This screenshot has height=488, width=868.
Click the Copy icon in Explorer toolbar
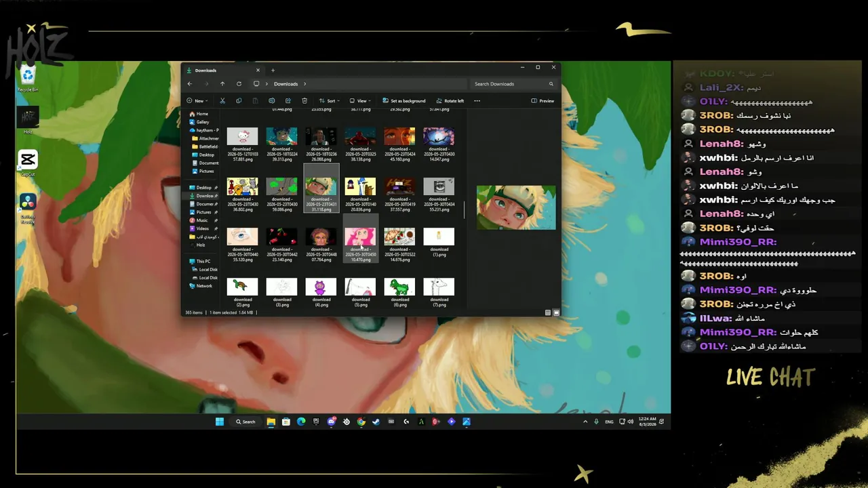pyautogui.click(x=239, y=101)
